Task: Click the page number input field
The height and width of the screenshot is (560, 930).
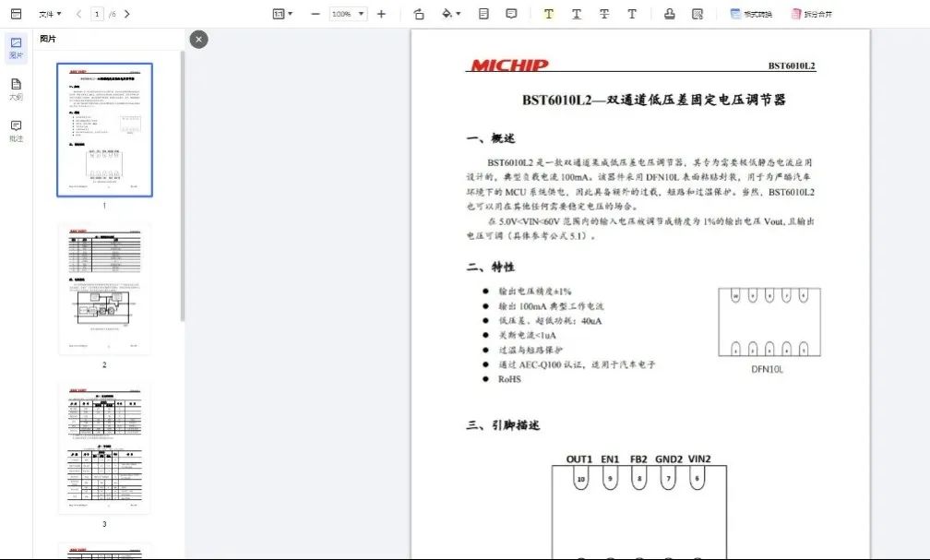Action: pos(98,14)
